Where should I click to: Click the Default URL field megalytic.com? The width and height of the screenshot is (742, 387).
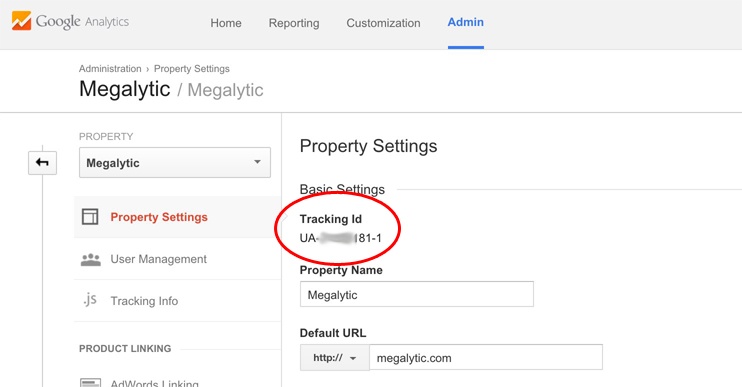tap(486, 357)
